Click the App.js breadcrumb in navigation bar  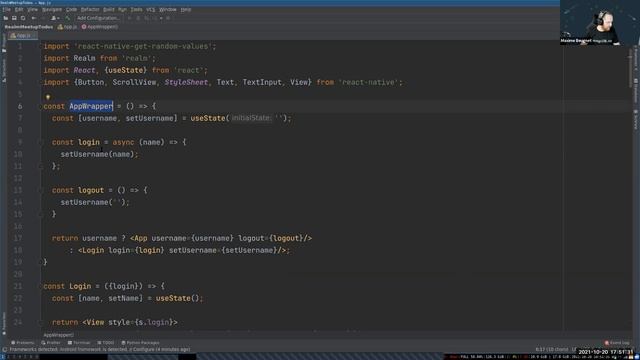[68, 27]
